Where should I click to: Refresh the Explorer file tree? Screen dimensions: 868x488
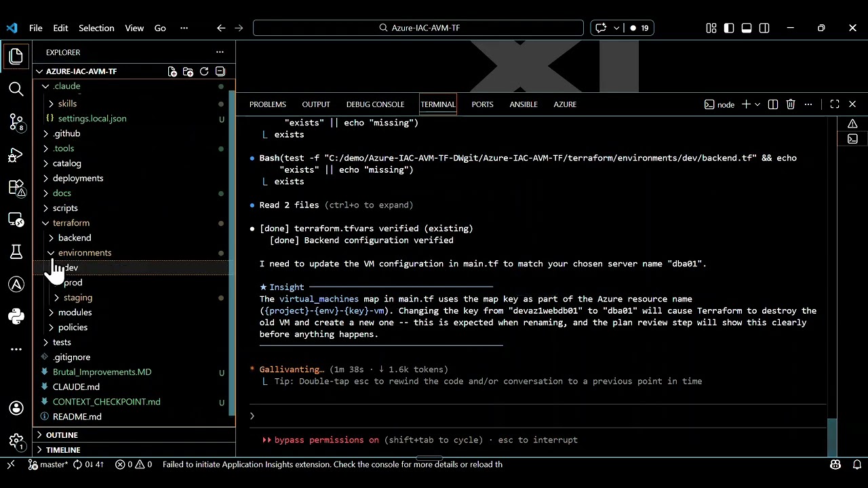click(203, 71)
